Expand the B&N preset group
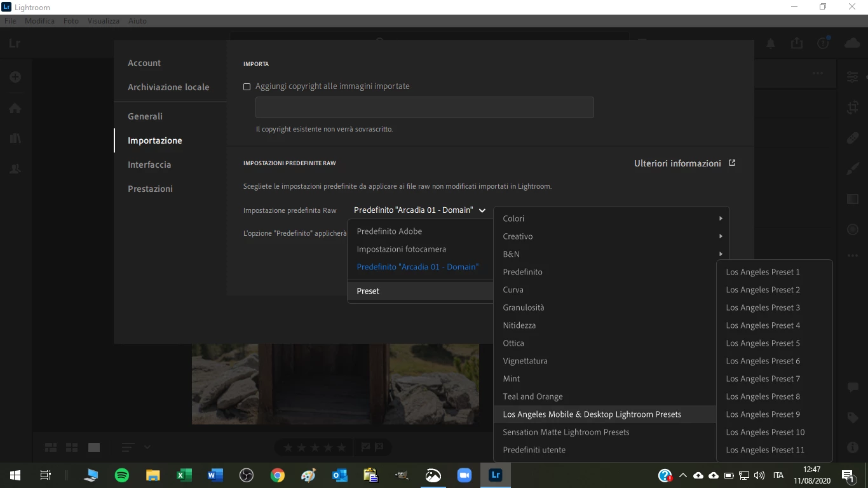This screenshot has width=868, height=488. point(612,254)
